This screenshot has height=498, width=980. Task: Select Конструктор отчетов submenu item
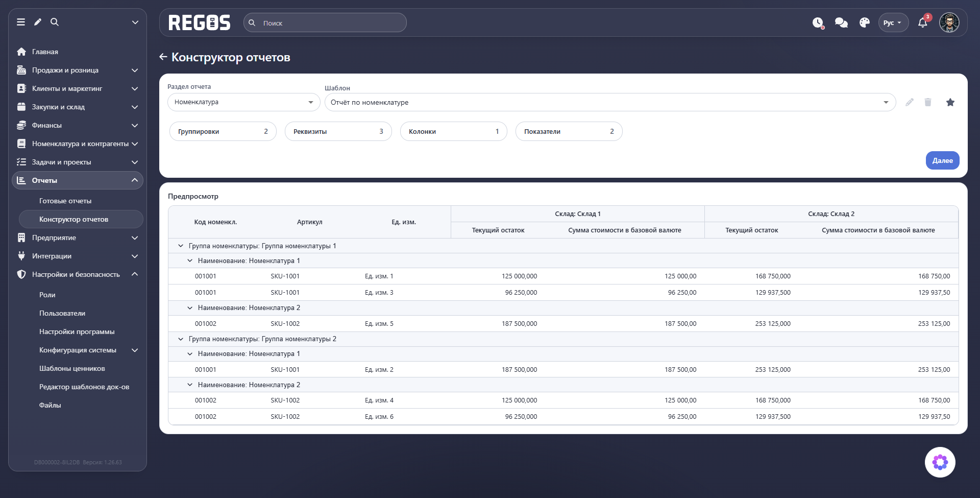[x=81, y=219]
